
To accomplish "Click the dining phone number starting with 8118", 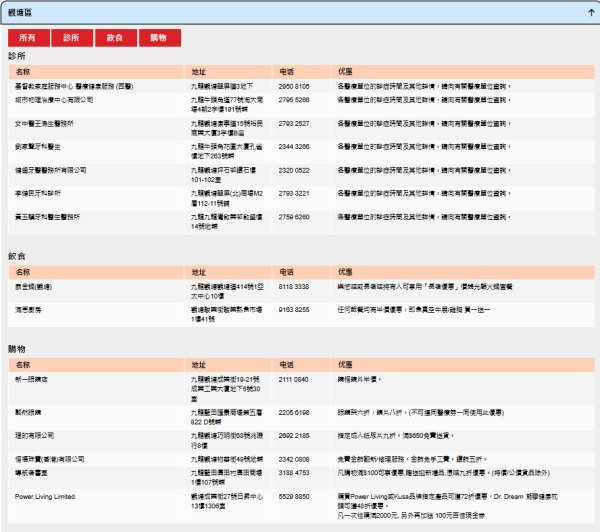I will point(294,287).
